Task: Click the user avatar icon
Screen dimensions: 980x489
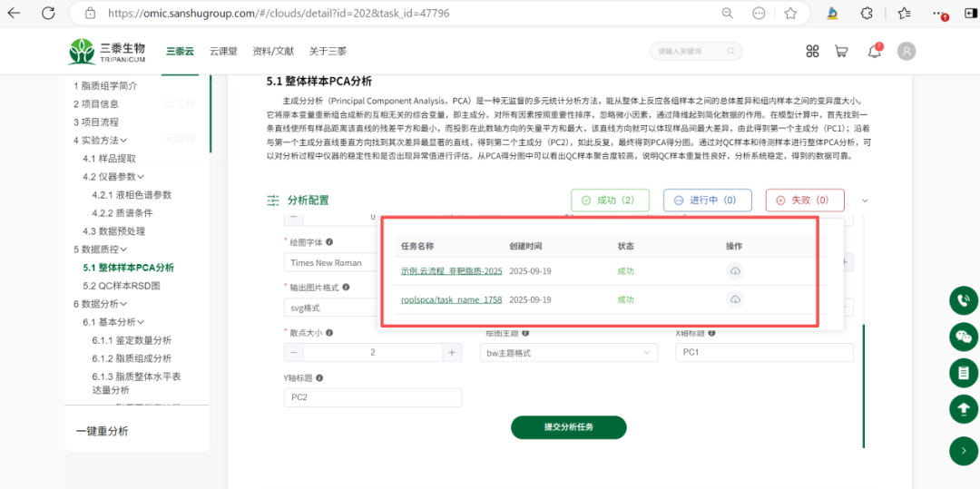Action: pyautogui.click(x=906, y=52)
